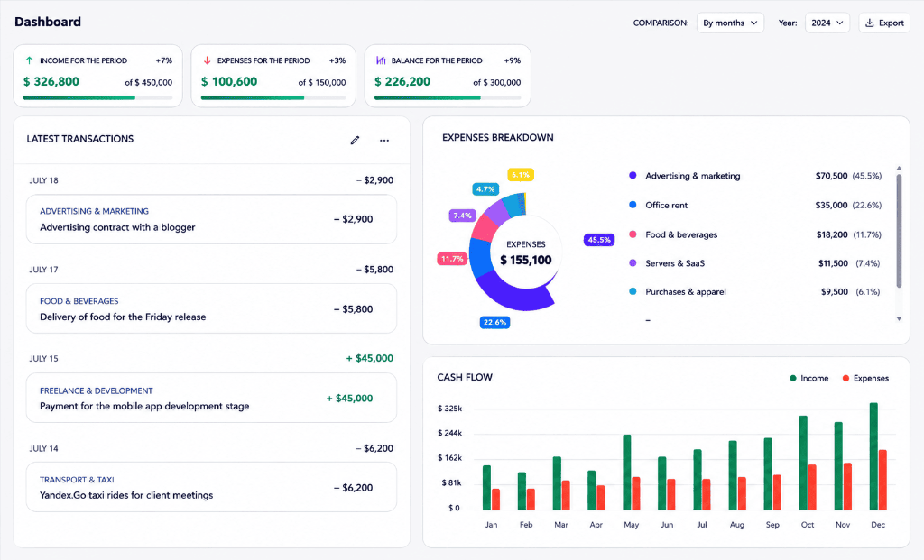Click the $ 155,100 expenses total in donut
Viewport: 924px width, 560px height.
point(526,260)
